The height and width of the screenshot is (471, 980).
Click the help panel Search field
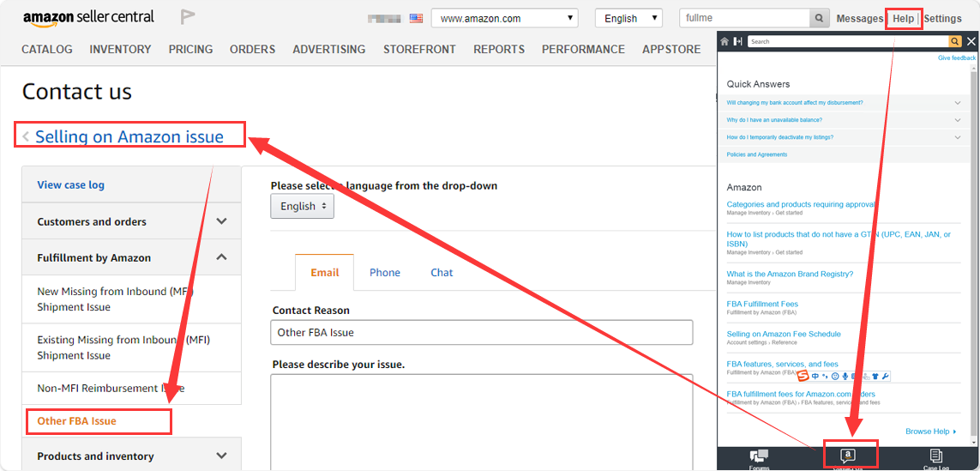point(847,41)
